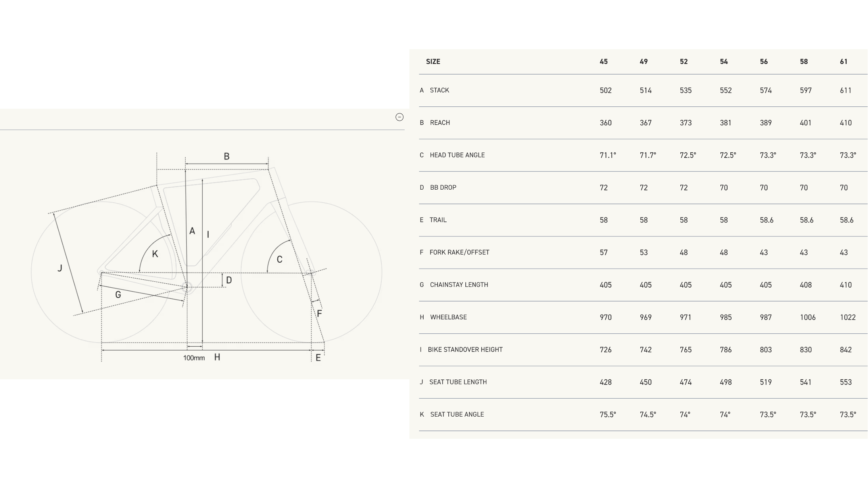Viewport: 868px width, 488px height.
Task: Click the 100mm label on the diagram
Action: click(194, 358)
